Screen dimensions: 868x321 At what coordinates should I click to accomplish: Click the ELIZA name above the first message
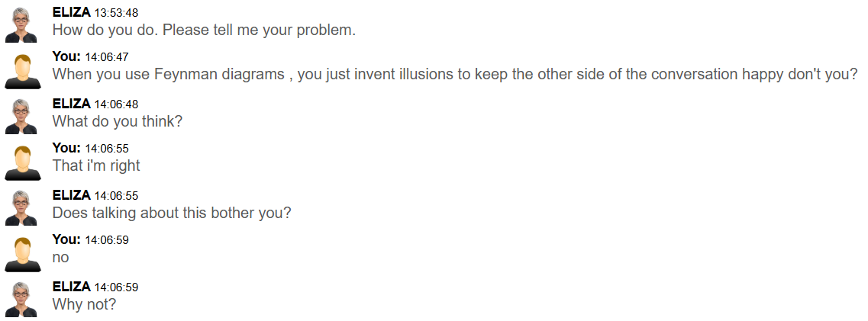(71, 12)
